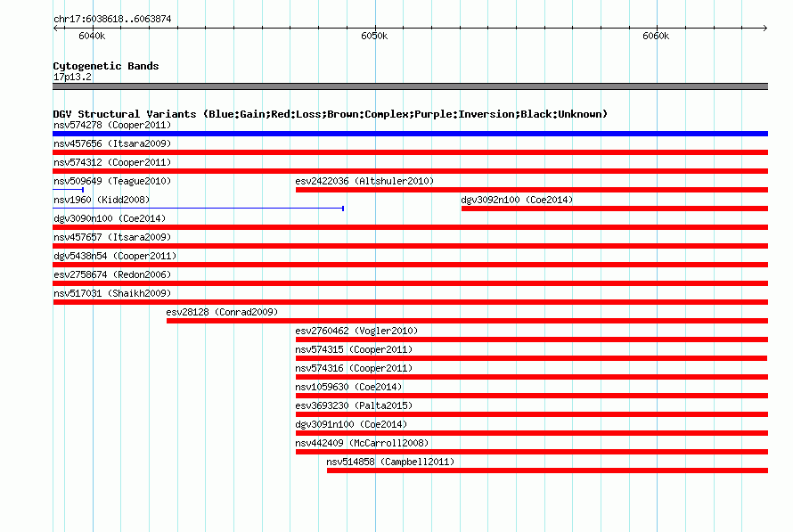Click the red bar under dgv3091n100
This screenshot has width=793, height=532.
[532, 433]
